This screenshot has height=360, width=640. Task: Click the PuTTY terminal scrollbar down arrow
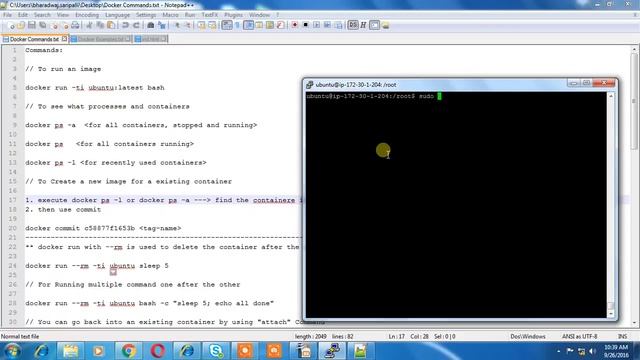click(x=611, y=313)
